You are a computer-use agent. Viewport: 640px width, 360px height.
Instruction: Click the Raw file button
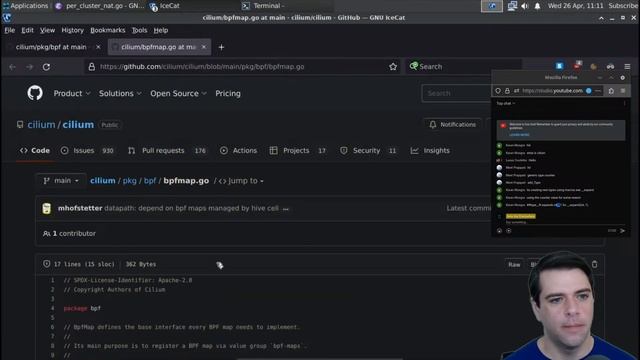pyautogui.click(x=514, y=264)
